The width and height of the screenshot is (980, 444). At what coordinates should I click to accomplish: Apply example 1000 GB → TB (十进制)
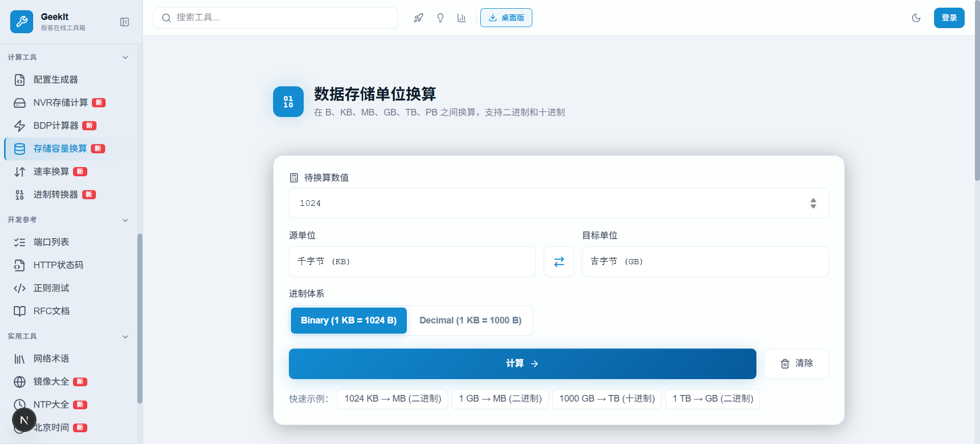[x=607, y=399]
